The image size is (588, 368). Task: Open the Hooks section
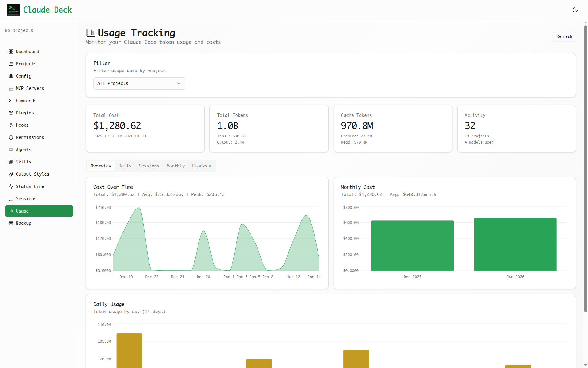pos(22,125)
